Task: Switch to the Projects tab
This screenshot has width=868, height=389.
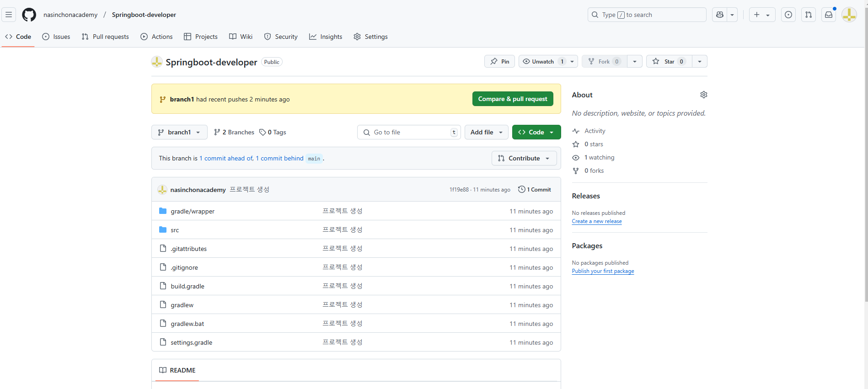Action: click(201, 37)
